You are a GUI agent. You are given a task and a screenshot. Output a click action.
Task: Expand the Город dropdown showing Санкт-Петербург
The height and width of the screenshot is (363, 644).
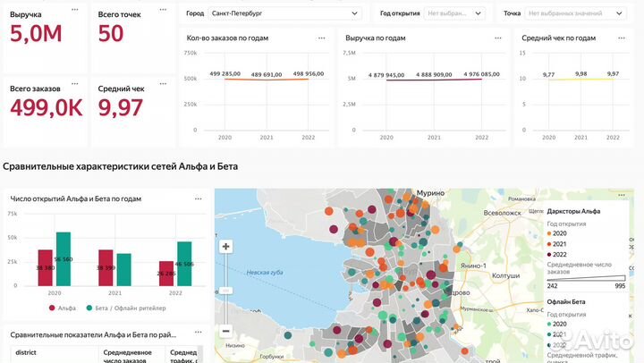pos(284,13)
